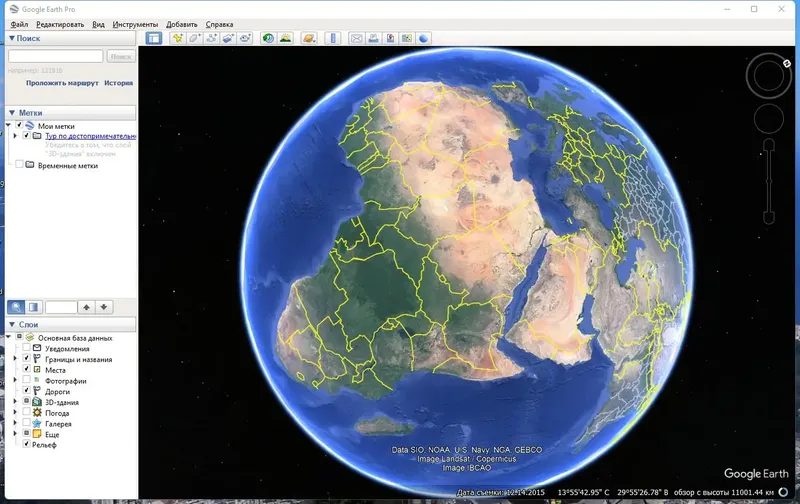This screenshot has width=800, height=504.
Task: Click the zoom slider on the globe
Action: point(769,182)
